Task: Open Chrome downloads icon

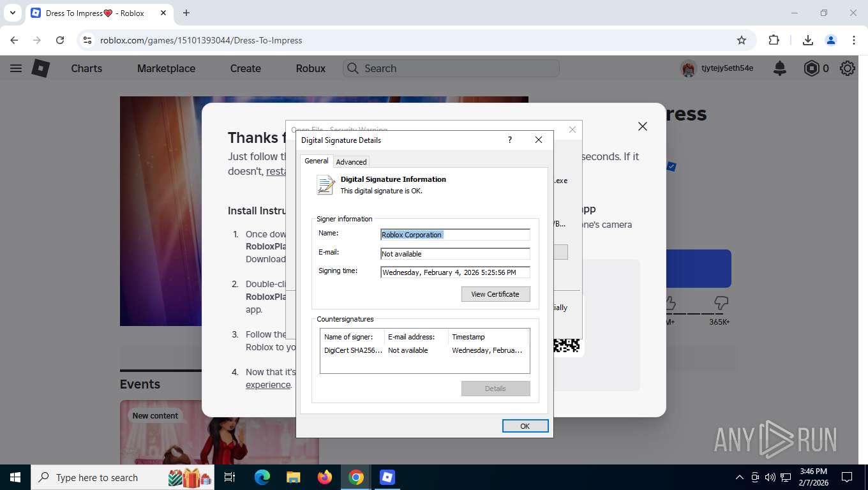Action: (808, 40)
